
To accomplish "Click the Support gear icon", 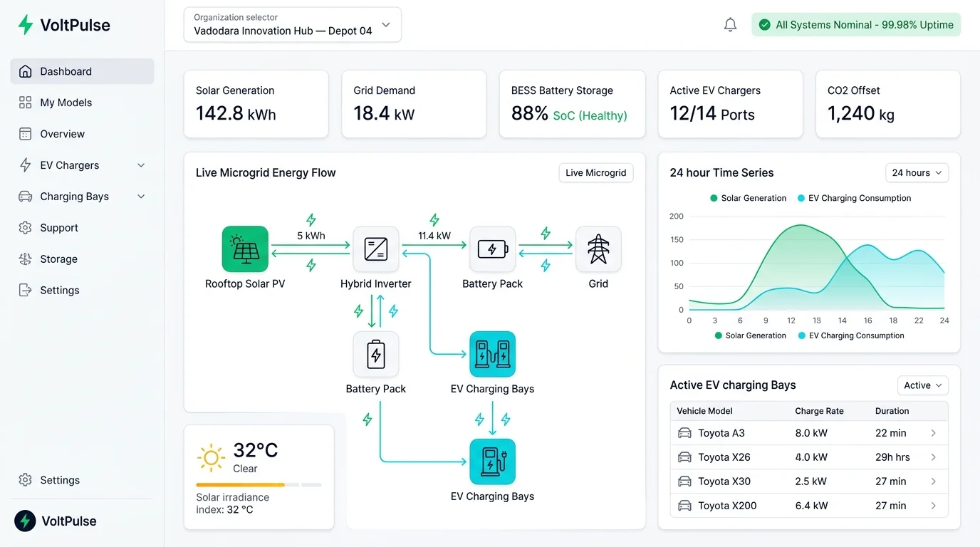I will 26,228.
